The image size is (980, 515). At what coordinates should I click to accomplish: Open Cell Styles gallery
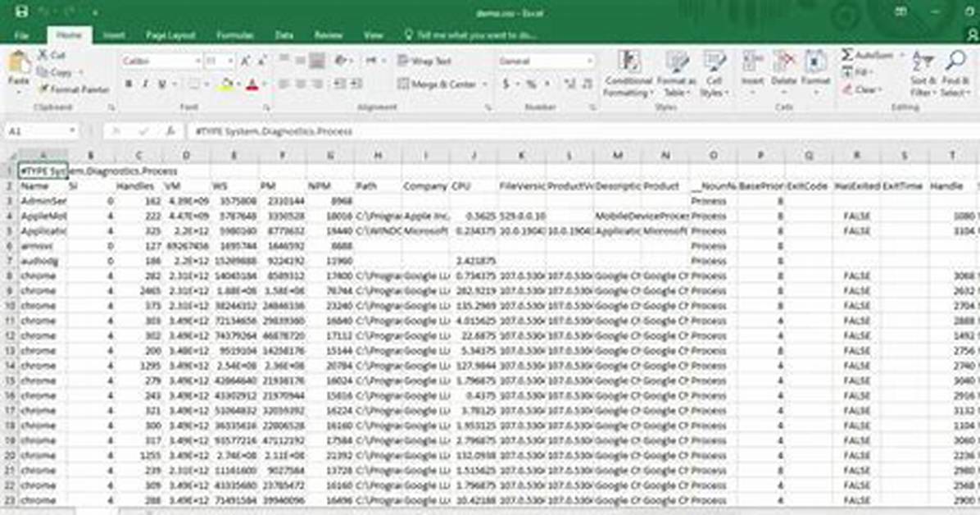[713, 74]
